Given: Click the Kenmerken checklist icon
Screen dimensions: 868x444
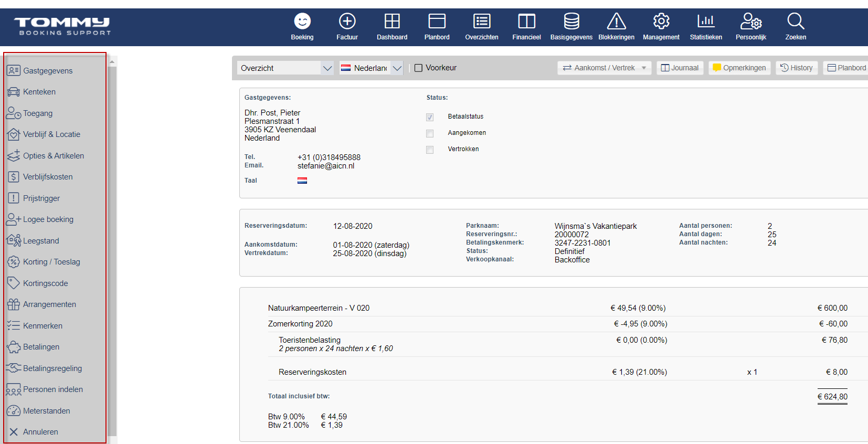Looking at the screenshot, I should tap(14, 325).
